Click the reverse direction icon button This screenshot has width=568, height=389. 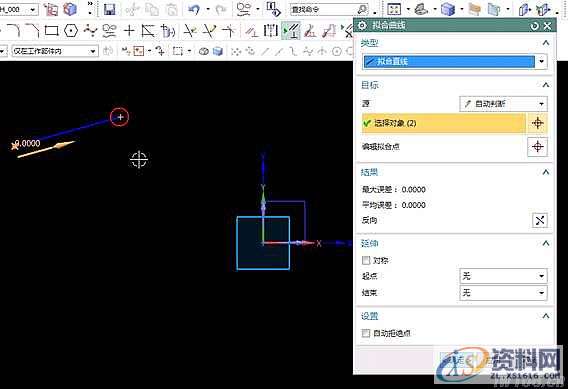pyautogui.click(x=539, y=220)
